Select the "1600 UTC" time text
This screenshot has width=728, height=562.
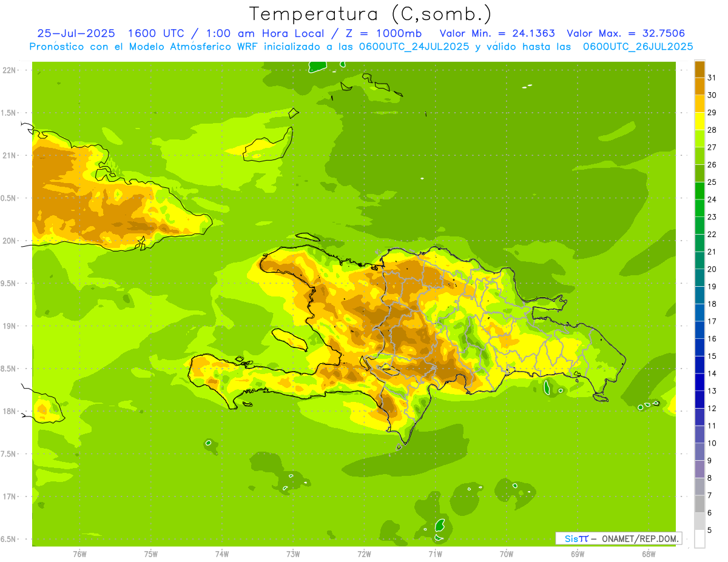pyautogui.click(x=156, y=33)
